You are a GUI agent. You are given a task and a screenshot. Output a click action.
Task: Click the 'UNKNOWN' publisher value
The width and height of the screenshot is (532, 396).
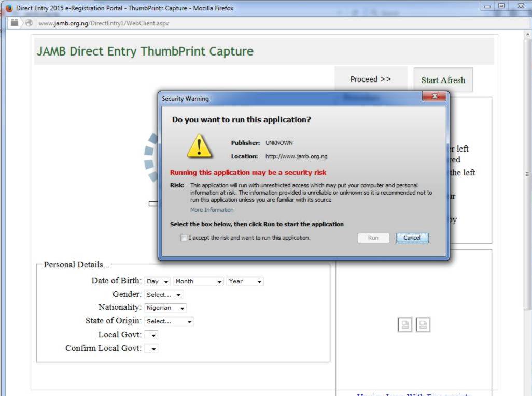coord(279,143)
